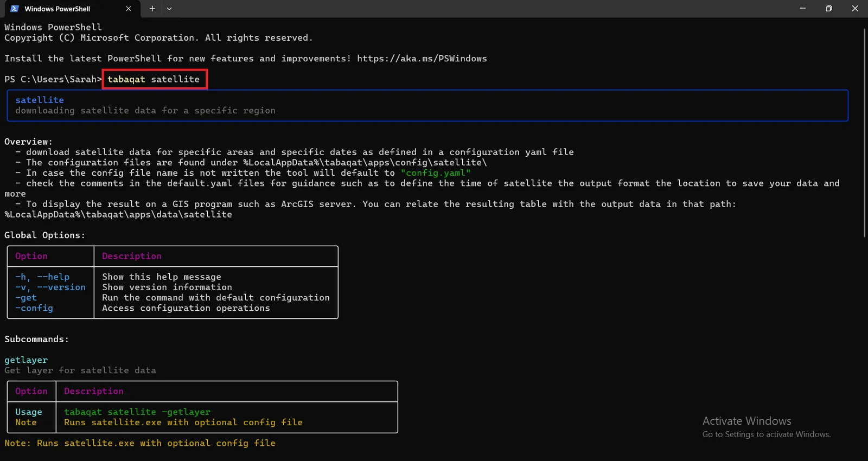Click 'tabaqat satellite -getlayer' usage text

[137, 412]
